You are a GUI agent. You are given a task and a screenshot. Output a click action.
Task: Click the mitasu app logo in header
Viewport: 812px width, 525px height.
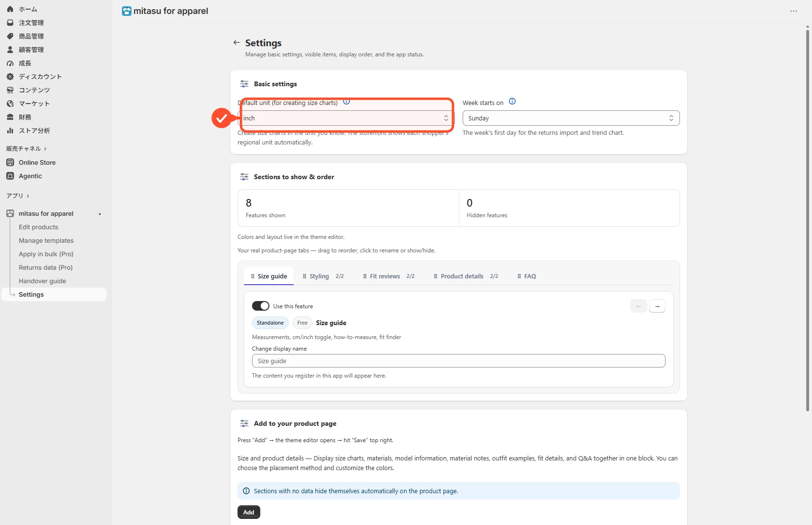tap(127, 11)
